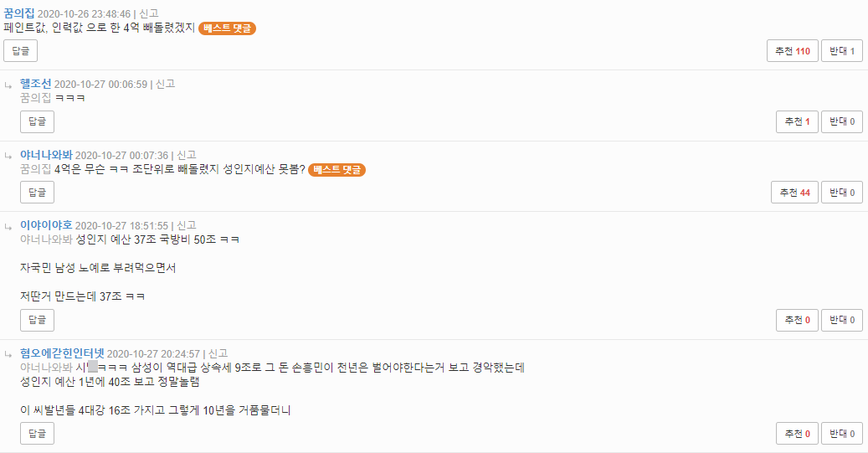Click reply arrow icon beside 헬조선

[9, 85]
